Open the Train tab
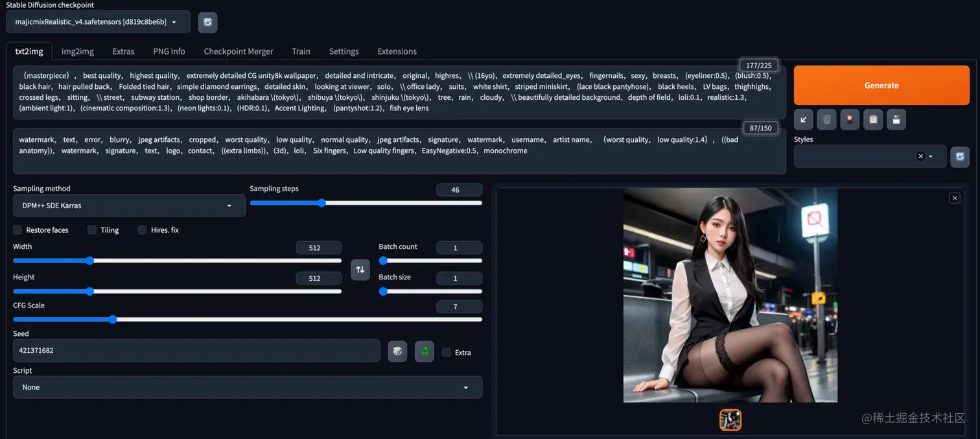 pos(301,51)
